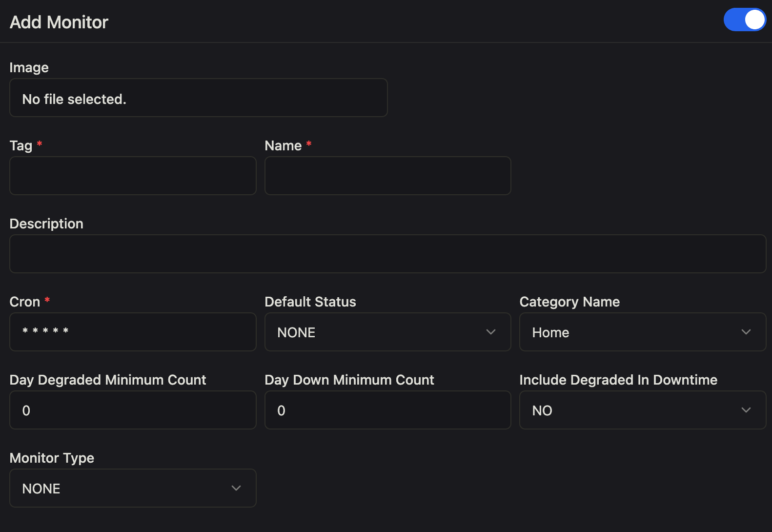Image resolution: width=772 pixels, height=532 pixels.
Task: Open the Default Status dropdown
Action: pos(387,332)
